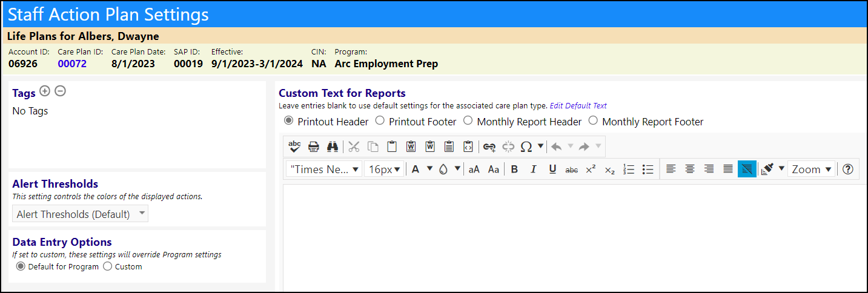Viewport: 868px width, 293px height.
Task: Toggle italic formatting
Action: (x=533, y=170)
